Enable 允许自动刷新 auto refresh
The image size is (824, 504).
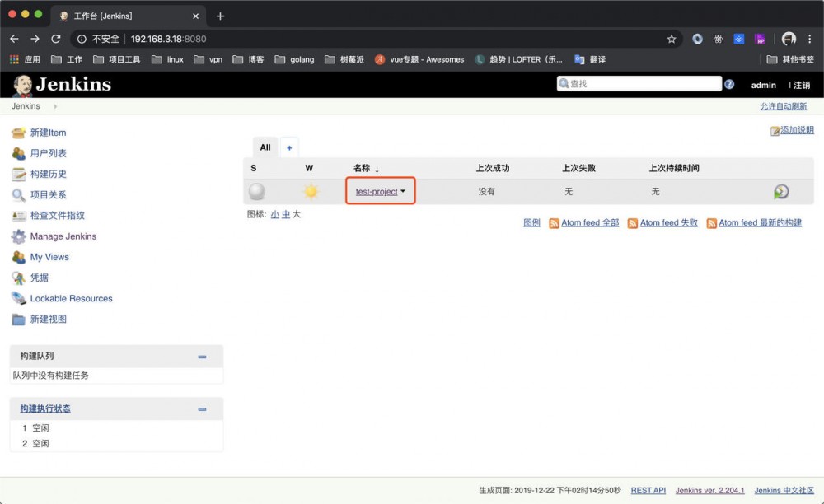tap(783, 105)
